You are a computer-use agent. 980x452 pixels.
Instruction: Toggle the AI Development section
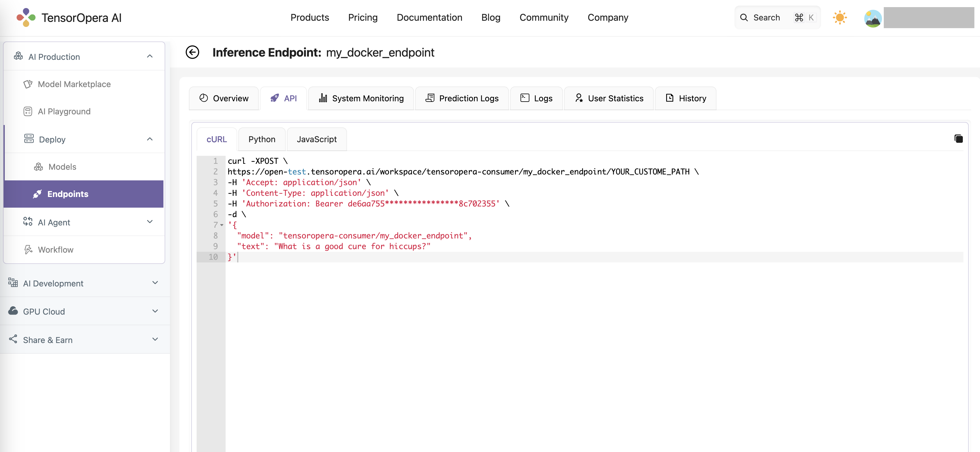(x=84, y=283)
